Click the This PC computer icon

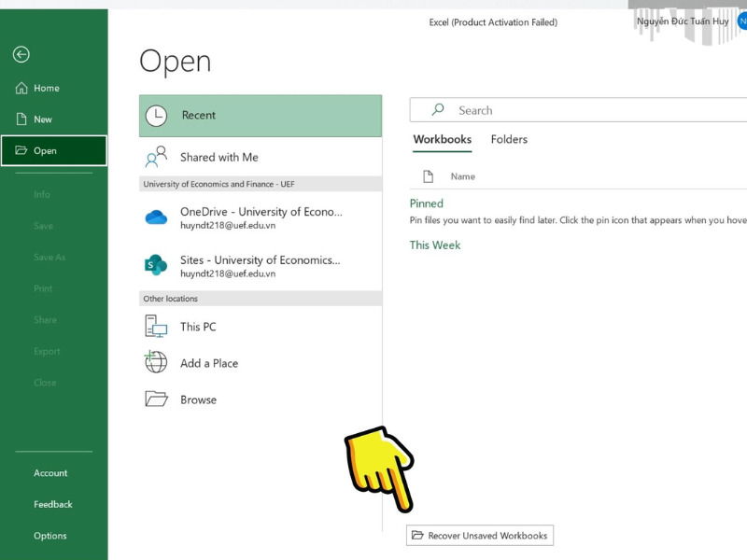(x=156, y=326)
